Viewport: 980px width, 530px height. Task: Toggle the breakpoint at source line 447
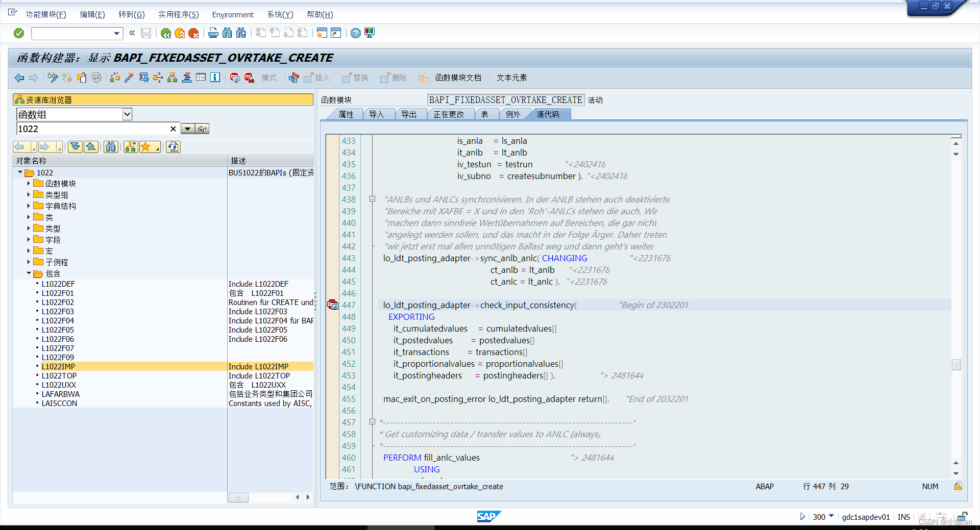333,305
